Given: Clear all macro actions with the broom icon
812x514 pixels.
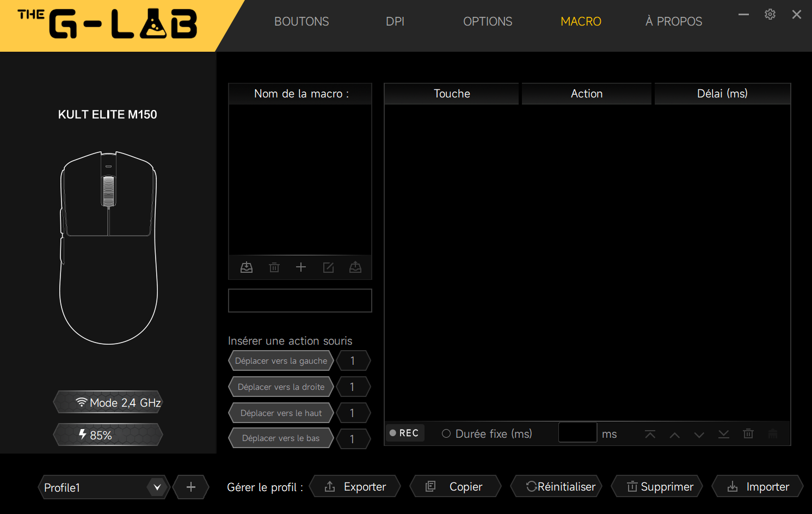Looking at the screenshot, I should (x=773, y=433).
